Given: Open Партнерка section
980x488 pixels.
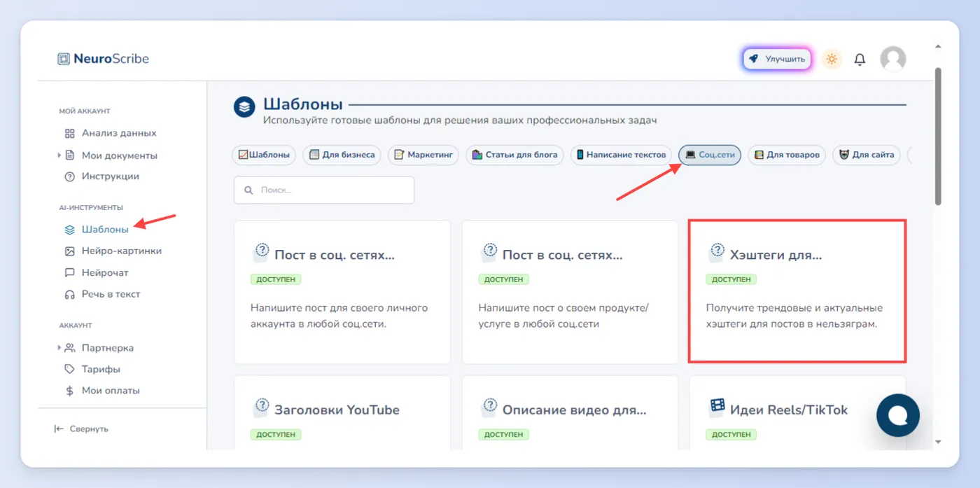Looking at the screenshot, I should [99, 348].
